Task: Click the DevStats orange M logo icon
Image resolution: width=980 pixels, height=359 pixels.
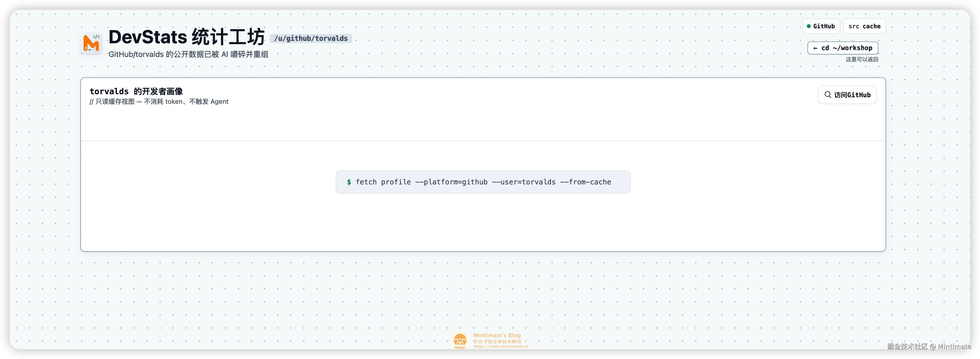Action: 91,43
